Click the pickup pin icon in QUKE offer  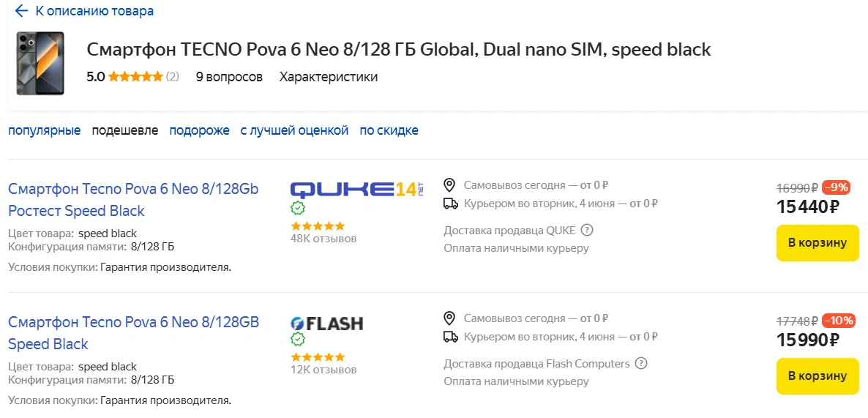[450, 184]
